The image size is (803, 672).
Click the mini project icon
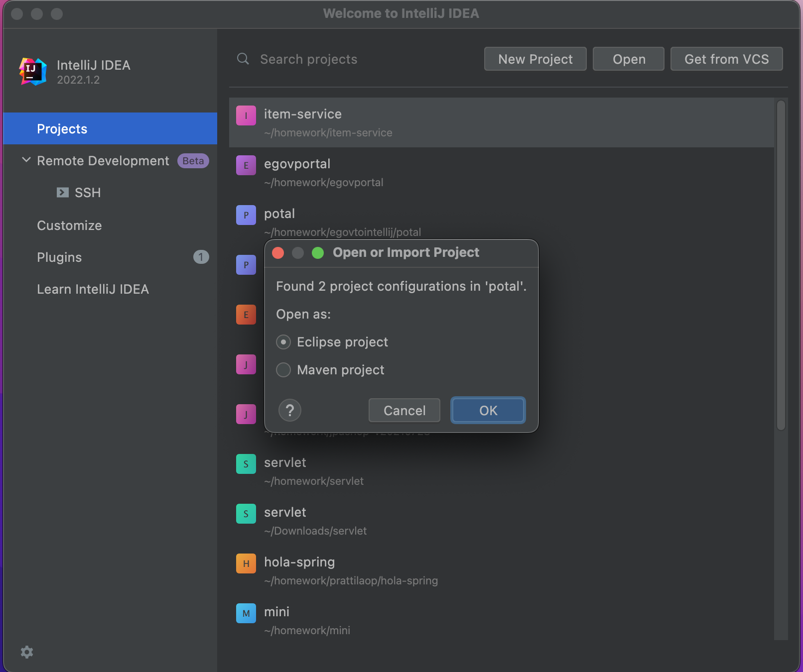[x=246, y=613]
